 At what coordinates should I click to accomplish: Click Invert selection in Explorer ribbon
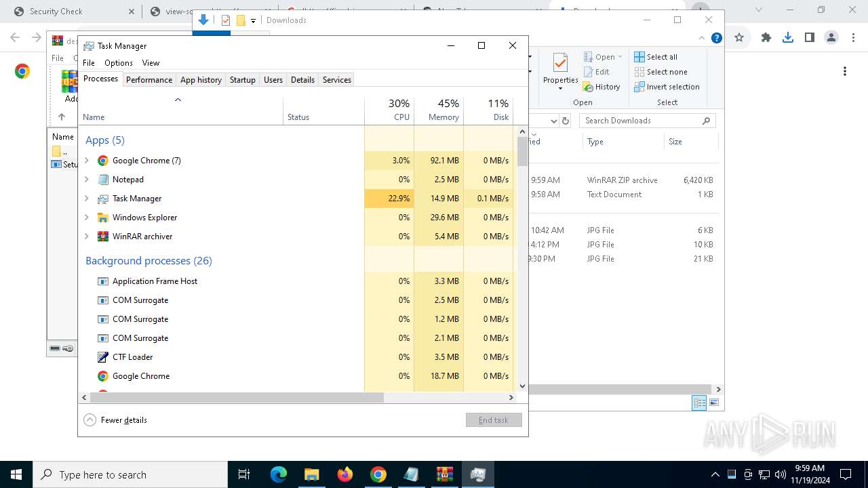click(667, 87)
